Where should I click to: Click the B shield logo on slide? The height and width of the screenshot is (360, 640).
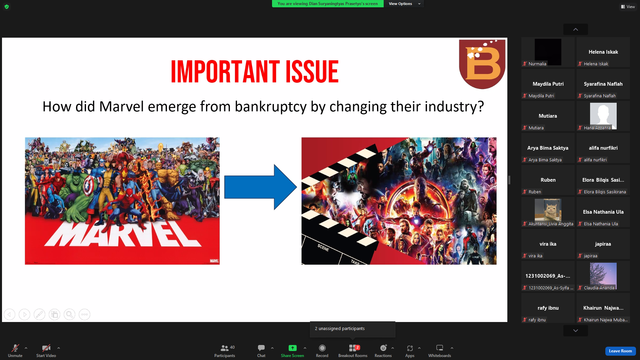482,64
